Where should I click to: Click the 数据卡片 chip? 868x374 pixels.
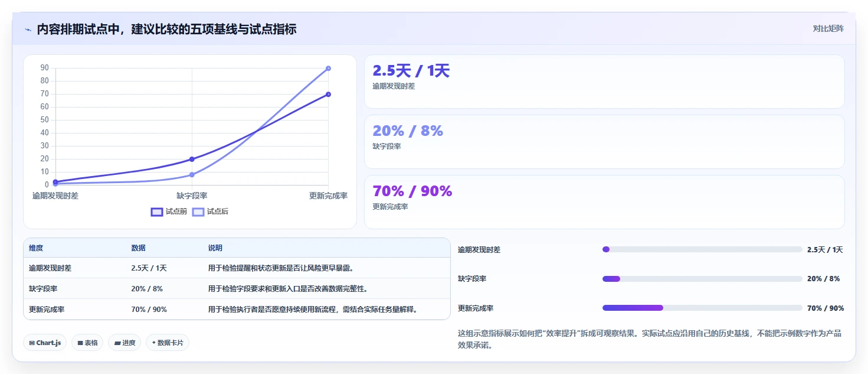coord(168,343)
